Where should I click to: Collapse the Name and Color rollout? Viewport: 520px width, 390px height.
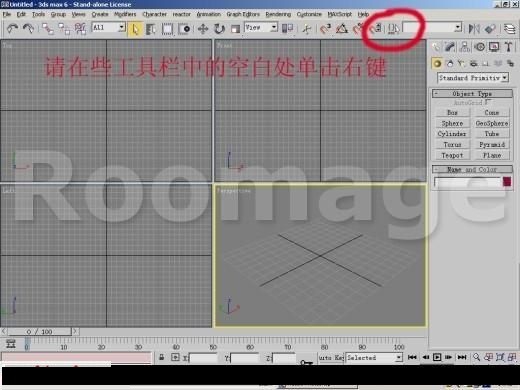click(x=472, y=170)
